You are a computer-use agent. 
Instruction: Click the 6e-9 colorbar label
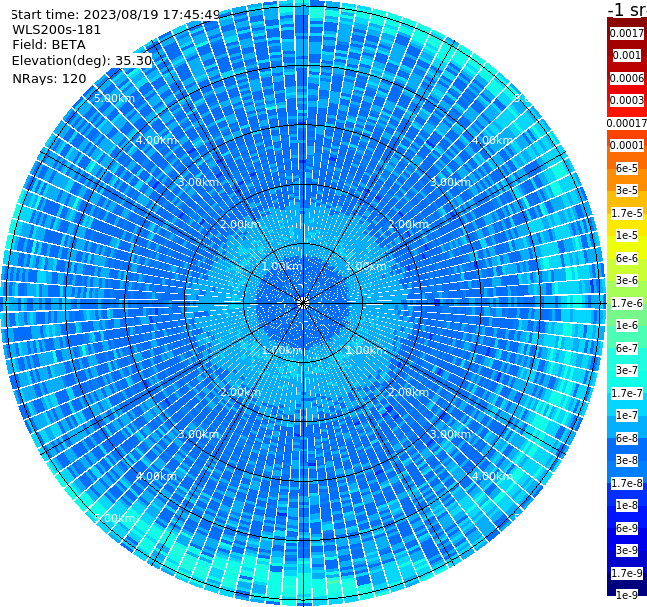[627, 528]
